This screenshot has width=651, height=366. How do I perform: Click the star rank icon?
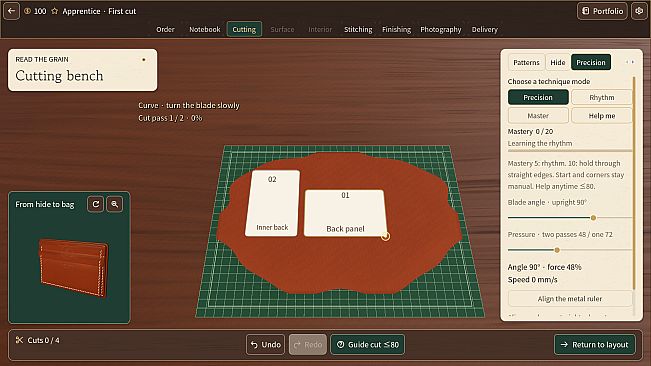click(54, 11)
